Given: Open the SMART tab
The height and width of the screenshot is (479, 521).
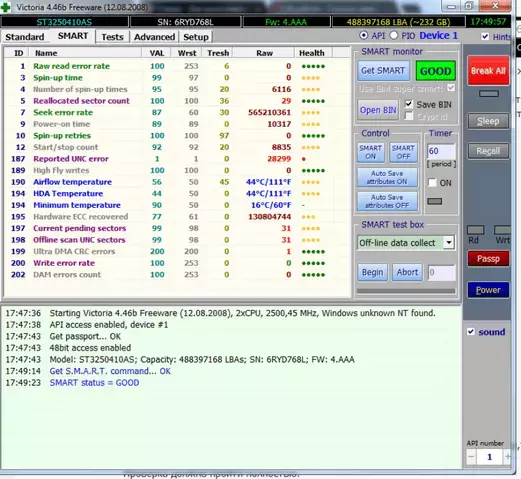Looking at the screenshot, I should click(73, 36).
